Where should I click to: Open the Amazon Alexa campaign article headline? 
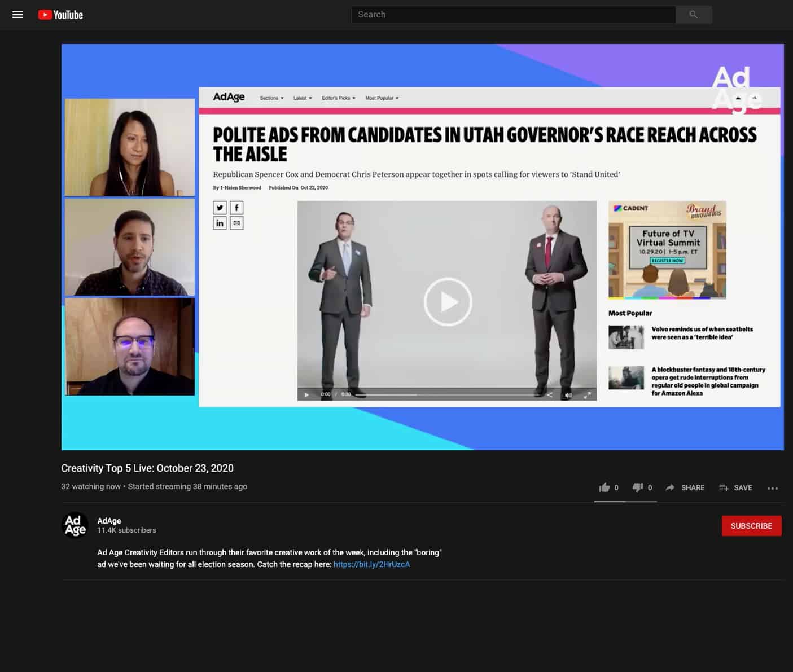pyautogui.click(x=708, y=381)
